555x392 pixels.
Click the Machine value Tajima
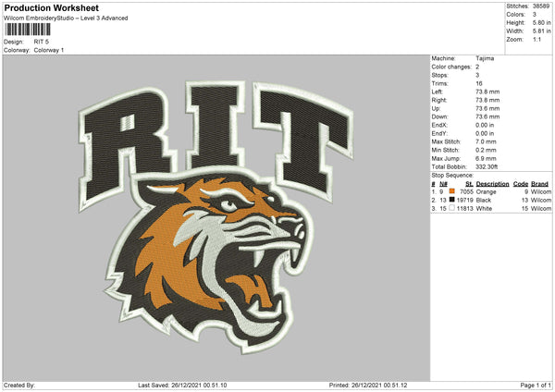485,58
